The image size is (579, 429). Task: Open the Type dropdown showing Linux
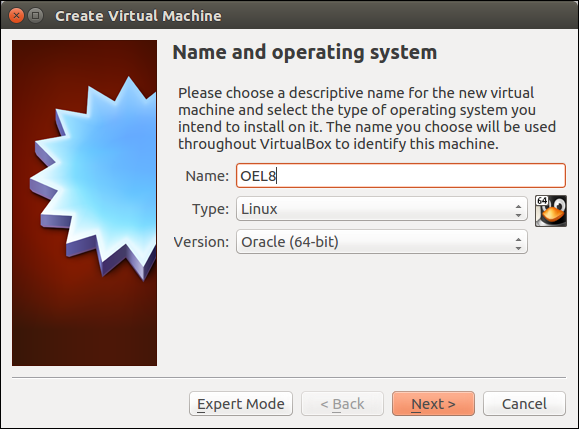(382, 209)
